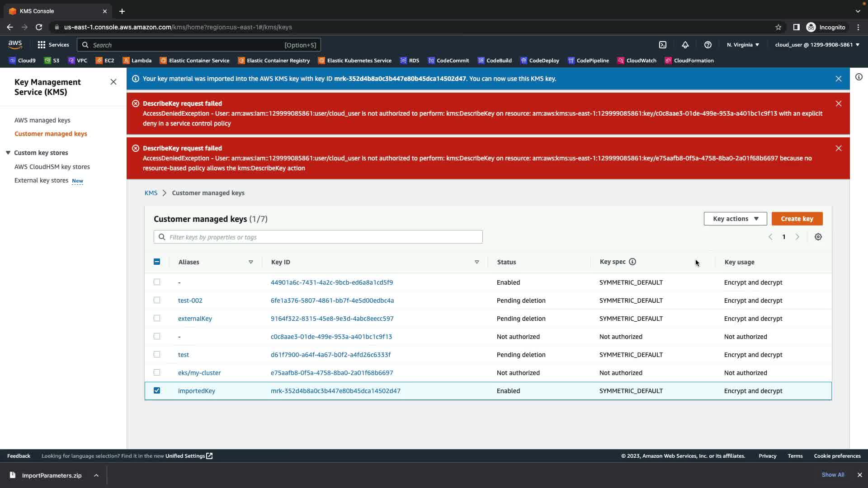Toggle the select-all keys header checkbox
868x488 pixels.
[x=157, y=262]
